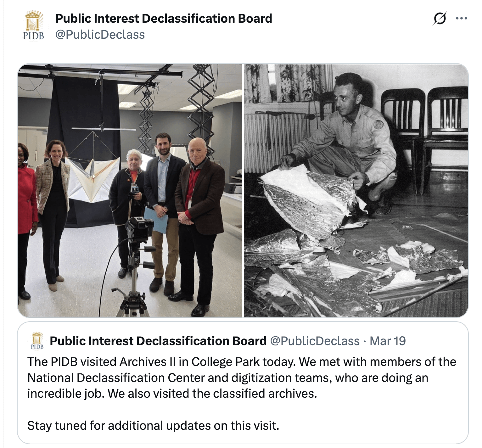The width and height of the screenshot is (482, 448).
Task: Open the Mar 19 timestamp
Action: tap(388, 341)
